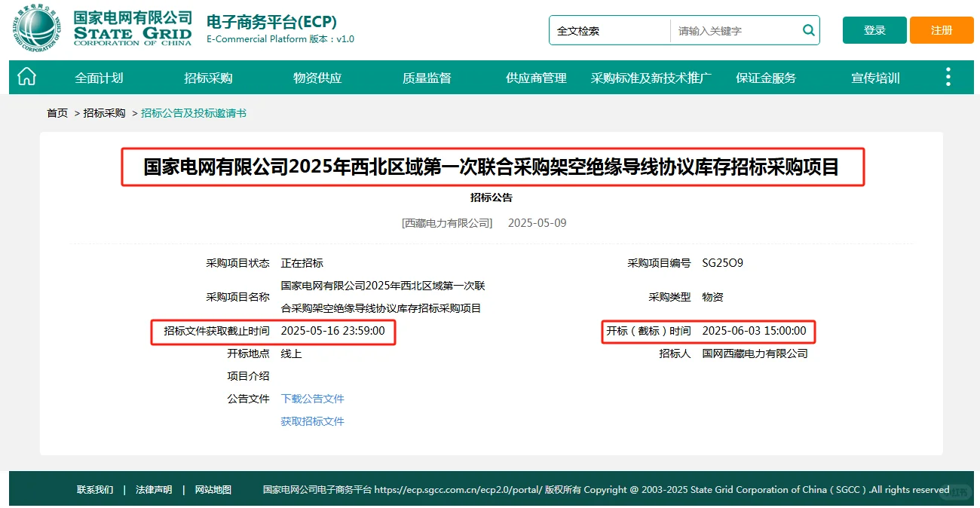Click the 登录 login button
Image resolution: width=980 pixels, height=508 pixels.
coord(874,30)
